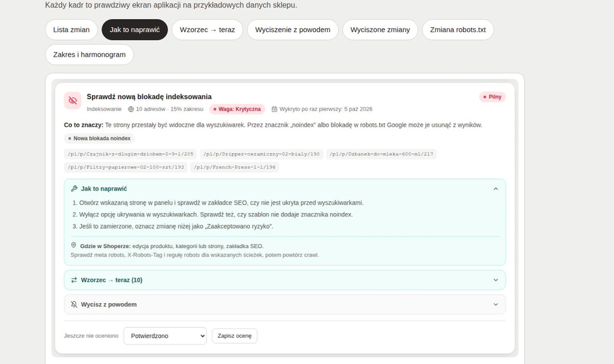The height and width of the screenshot is (364, 614).
Task: Click the Pilny urgency badge
Action: point(492,97)
